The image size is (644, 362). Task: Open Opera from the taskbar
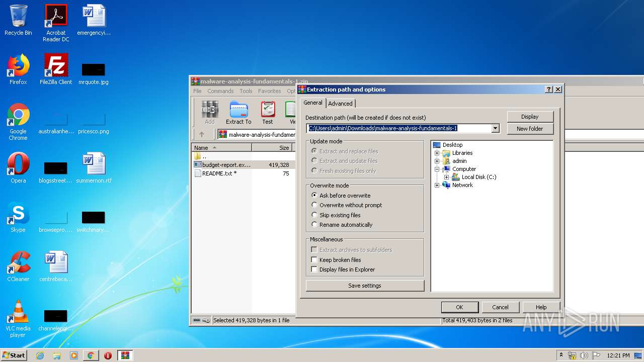(108, 355)
